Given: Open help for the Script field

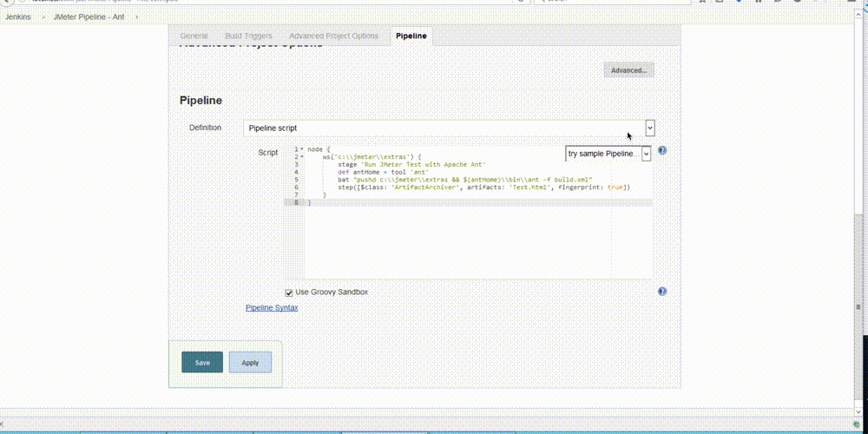Looking at the screenshot, I should 662,150.
